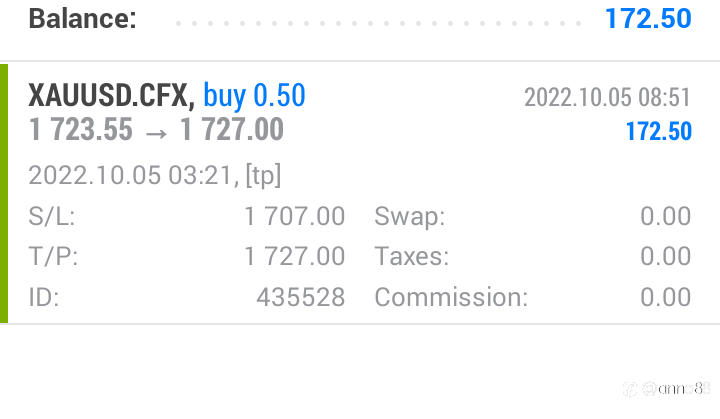This screenshot has width=720, height=419.
Task: Click the [tp] close reason tag
Action: pyautogui.click(x=263, y=176)
